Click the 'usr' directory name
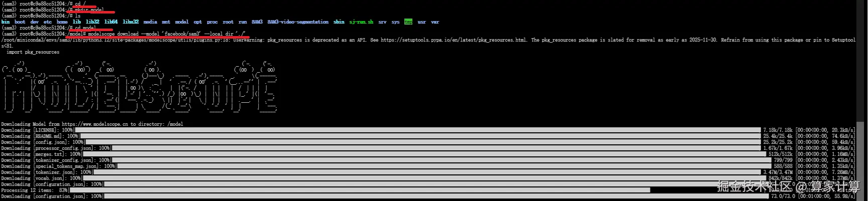The width and height of the screenshot is (868, 201). [x=422, y=22]
